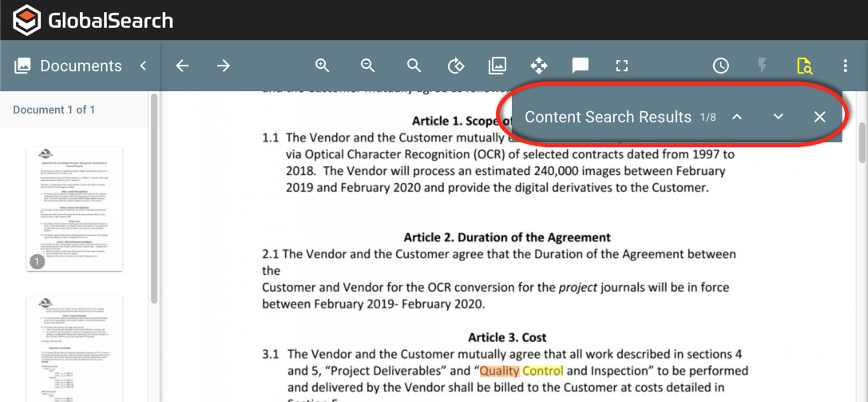Toggle the yellow content search icon

tap(804, 66)
